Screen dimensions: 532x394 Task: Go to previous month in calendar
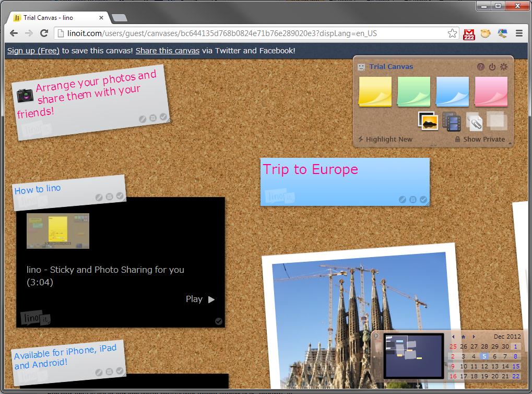pyautogui.click(x=453, y=337)
